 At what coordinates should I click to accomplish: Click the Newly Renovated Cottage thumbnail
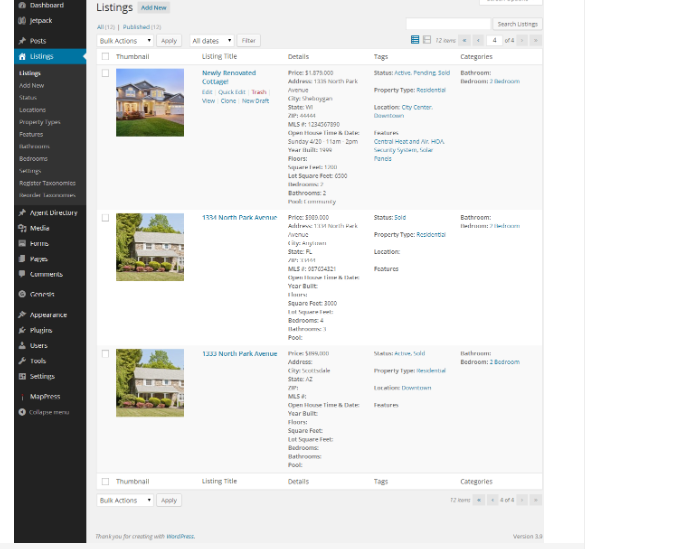[150, 102]
